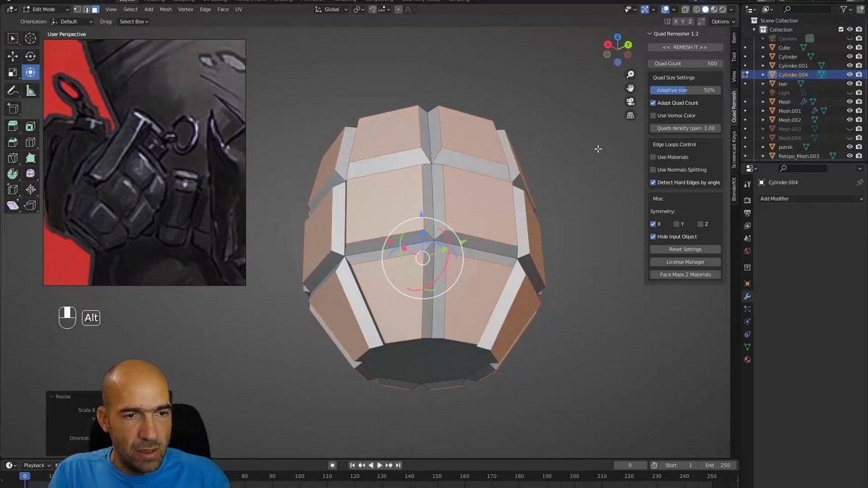Choose the Inset Faces tool
The width and height of the screenshot is (868, 488).
point(30,127)
